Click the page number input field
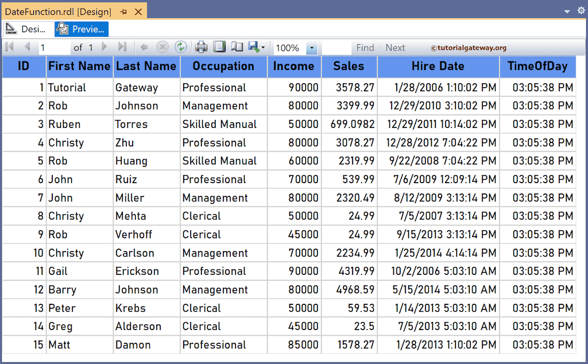Image resolution: width=588 pixels, height=364 pixels. click(55, 48)
